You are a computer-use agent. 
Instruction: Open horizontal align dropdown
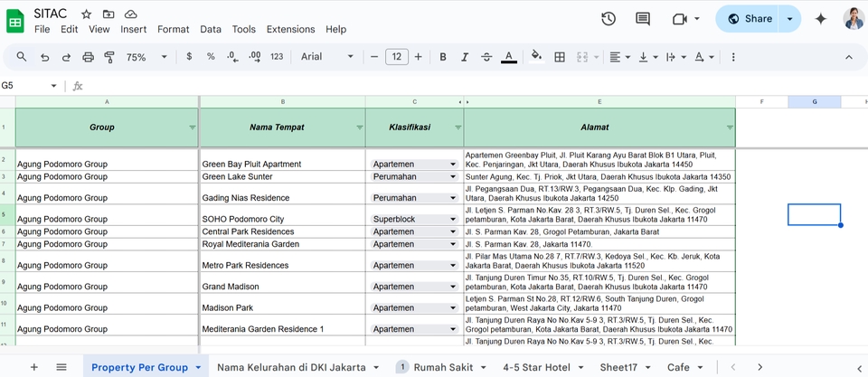click(x=619, y=57)
